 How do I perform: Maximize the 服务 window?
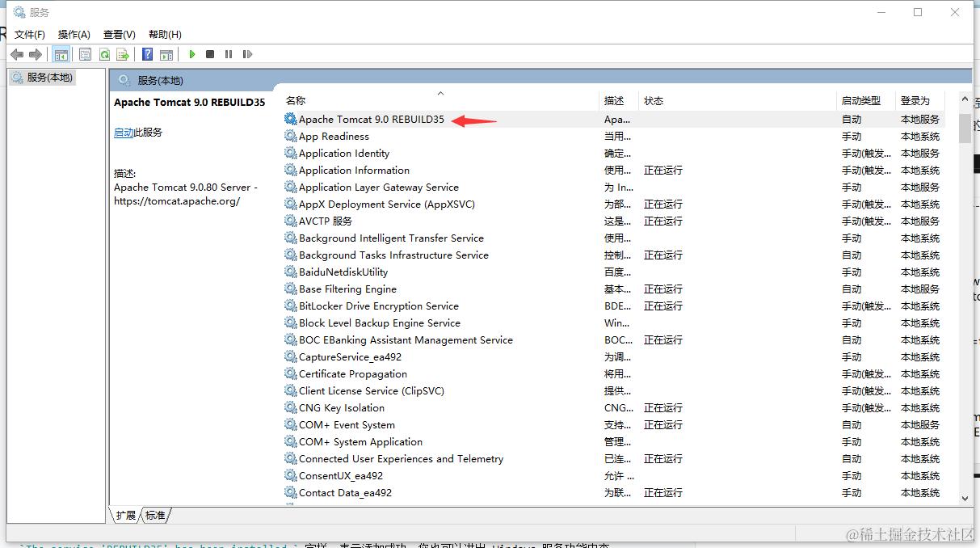pos(918,12)
